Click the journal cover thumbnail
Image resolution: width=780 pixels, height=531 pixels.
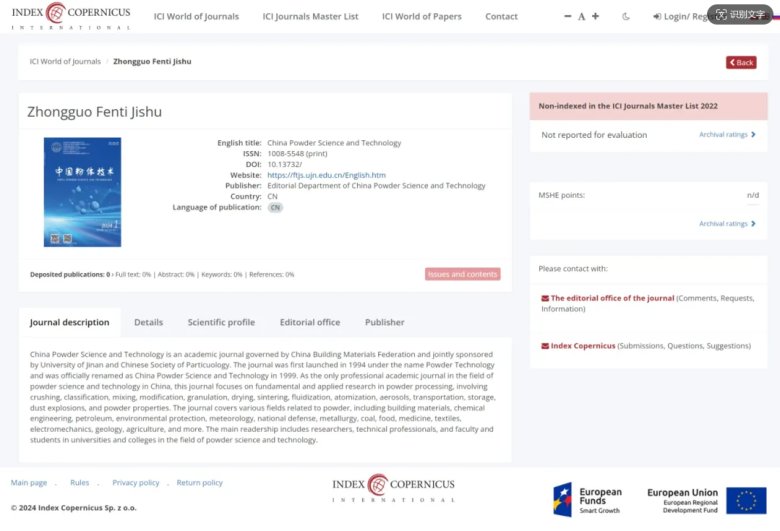click(82, 192)
